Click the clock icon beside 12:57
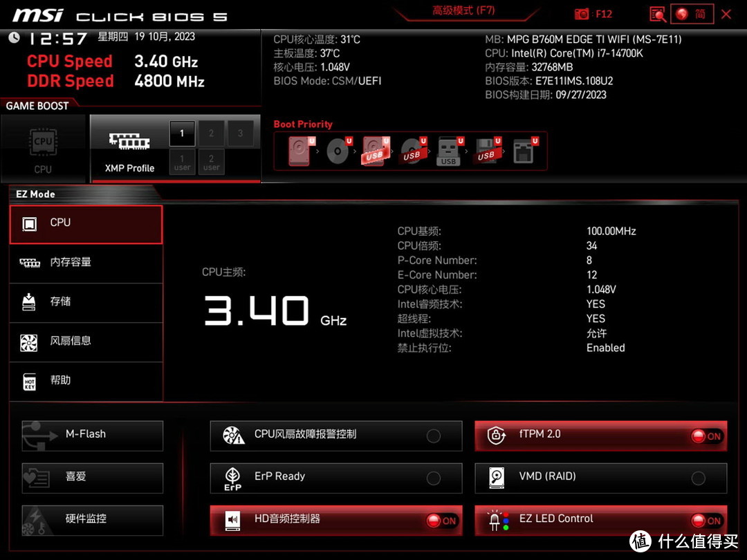The image size is (747, 560). tap(15, 37)
